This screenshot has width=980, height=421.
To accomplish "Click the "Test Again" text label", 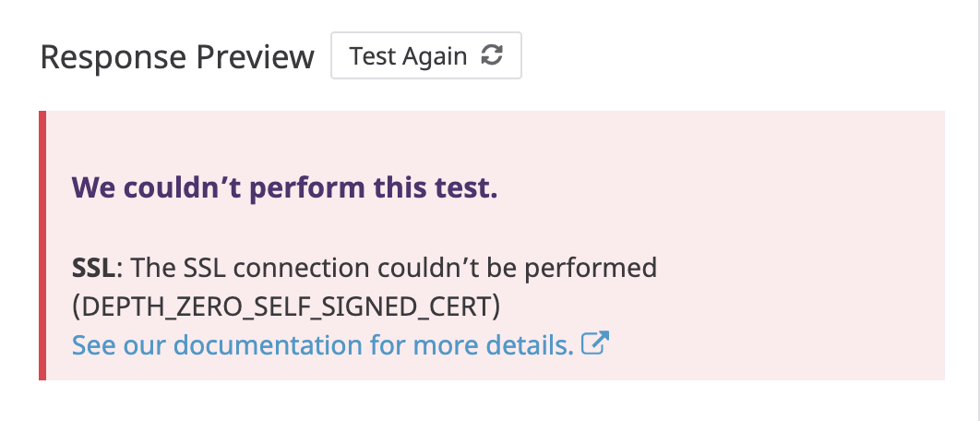I will (408, 56).
